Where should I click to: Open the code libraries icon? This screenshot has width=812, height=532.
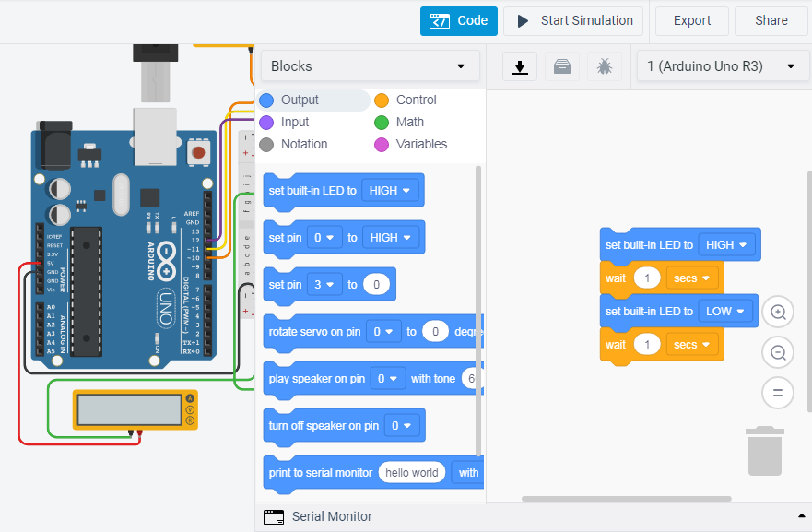562,66
